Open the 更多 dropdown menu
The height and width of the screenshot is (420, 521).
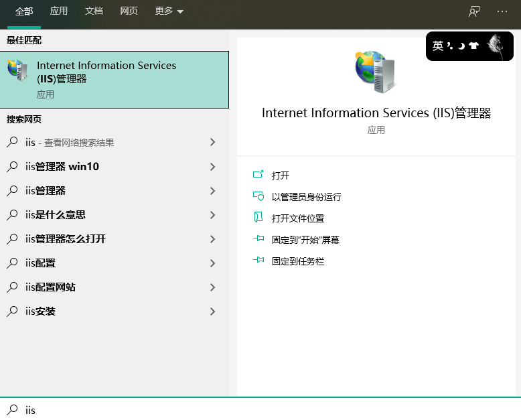(x=169, y=11)
